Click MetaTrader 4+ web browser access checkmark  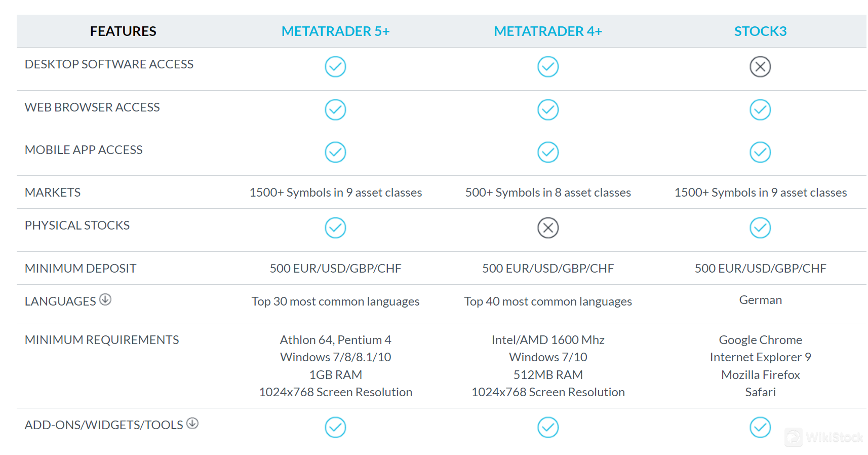548,109
